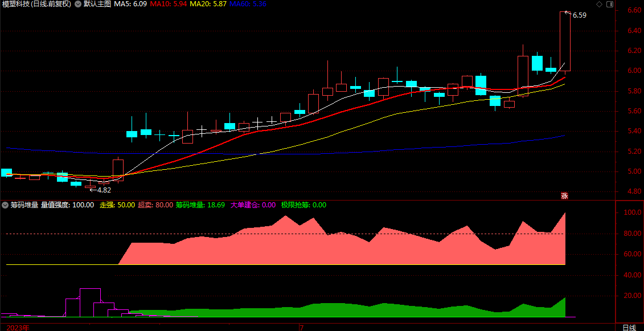Click the 2023年 date label on time axis
644x331 pixels.
pos(18,328)
